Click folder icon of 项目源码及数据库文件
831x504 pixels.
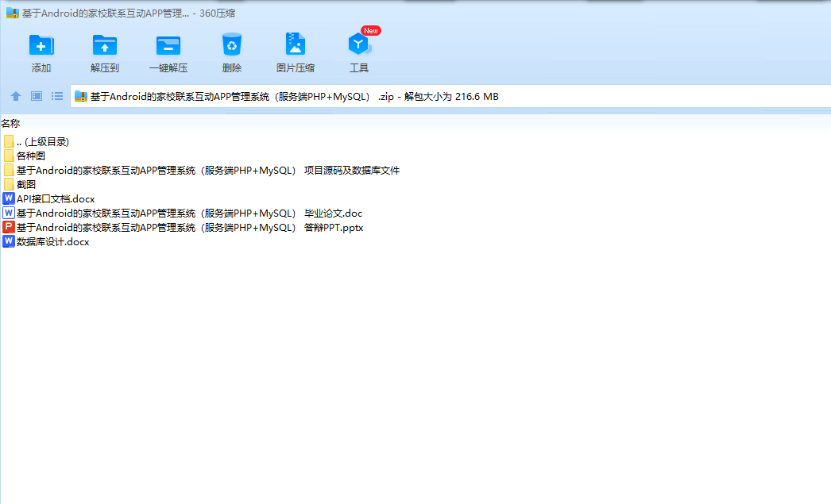click(x=9, y=170)
